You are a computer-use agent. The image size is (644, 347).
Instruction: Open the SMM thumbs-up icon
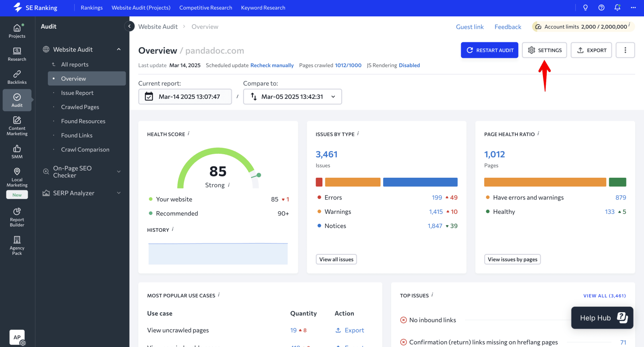[x=17, y=151]
